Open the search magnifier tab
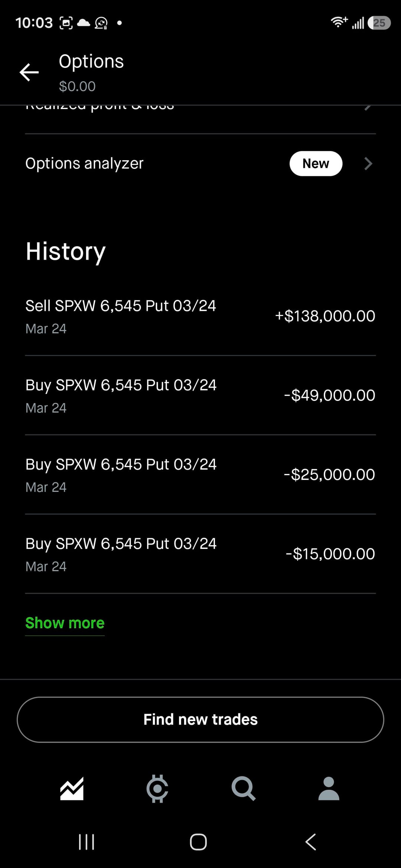The height and width of the screenshot is (868, 401). click(x=243, y=788)
